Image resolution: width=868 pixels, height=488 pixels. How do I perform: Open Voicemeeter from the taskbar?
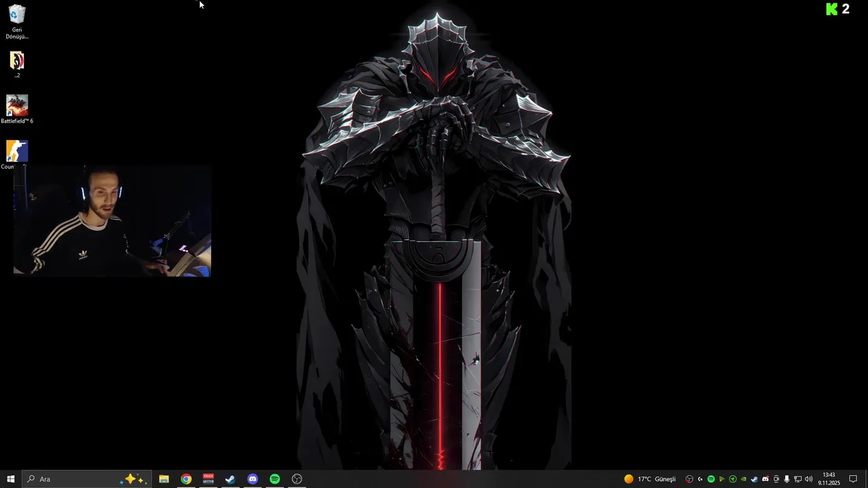[208, 479]
